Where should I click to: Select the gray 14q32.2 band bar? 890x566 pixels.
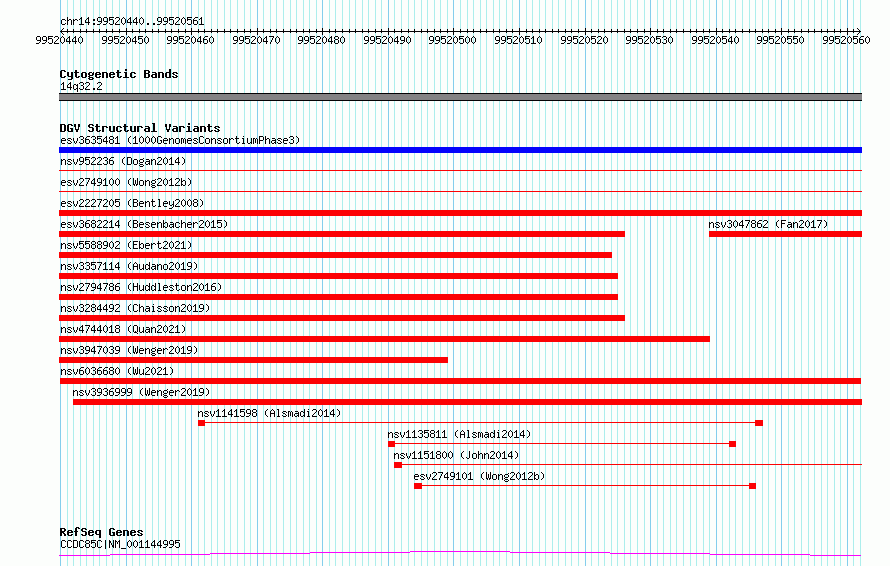pyautogui.click(x=460, y=97)
